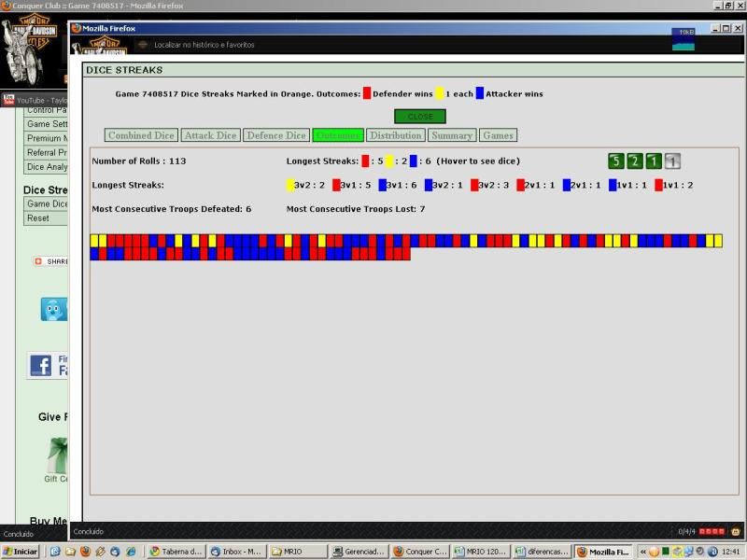Image resolution: width=747 pixels, height=560 pixels.
Task: Switch to Inbox - M... taskbar window
Action: click(x=237, y=552)
